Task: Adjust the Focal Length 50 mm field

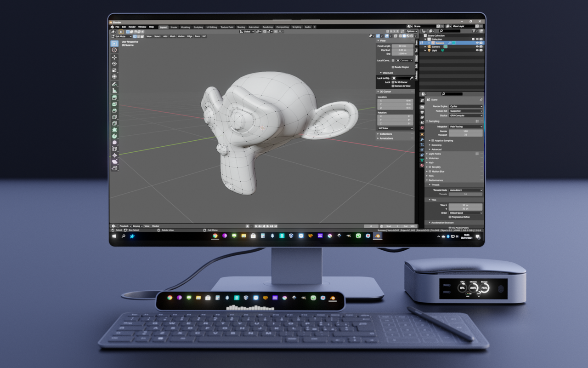Action: click(402, 46)
